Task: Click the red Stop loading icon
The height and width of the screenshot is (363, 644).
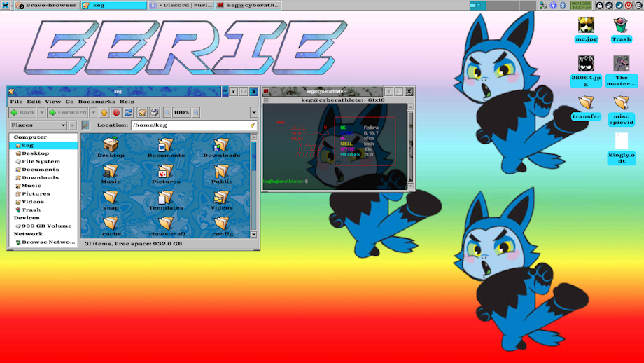Action: pyautogui.click(x=116, y=112)
